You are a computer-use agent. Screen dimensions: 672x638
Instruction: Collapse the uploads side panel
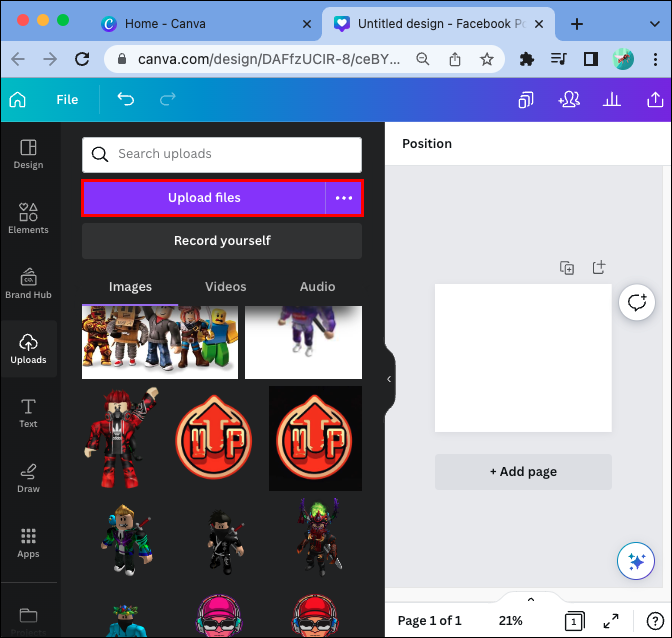(x=389, y=379)
